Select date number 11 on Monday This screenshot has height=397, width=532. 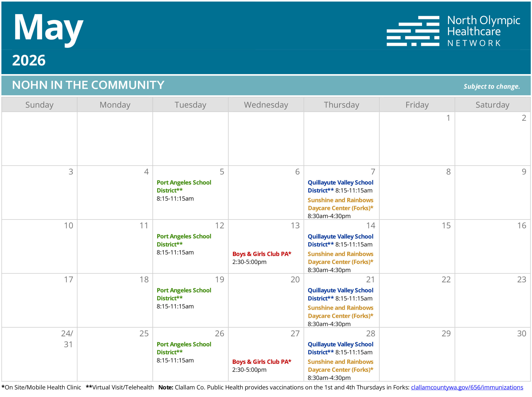tap(144, 225)
